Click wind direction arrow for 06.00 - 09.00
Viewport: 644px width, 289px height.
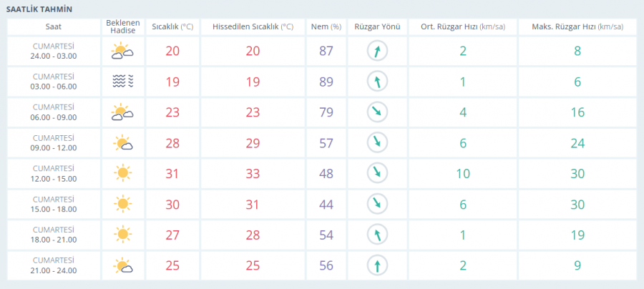[377, 112]
